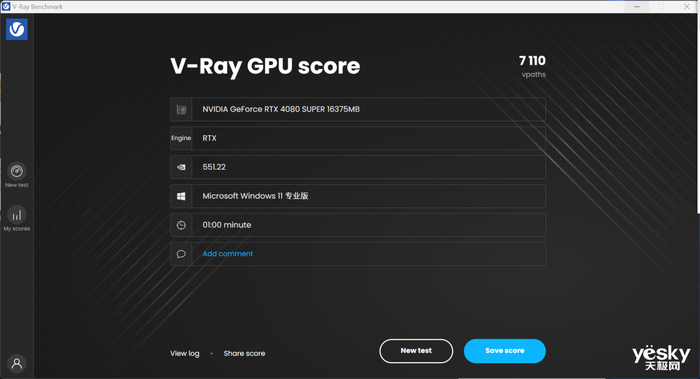Click the Windows logo icon in OS row
Screen dimensions: 700x379
coord(181,196)
